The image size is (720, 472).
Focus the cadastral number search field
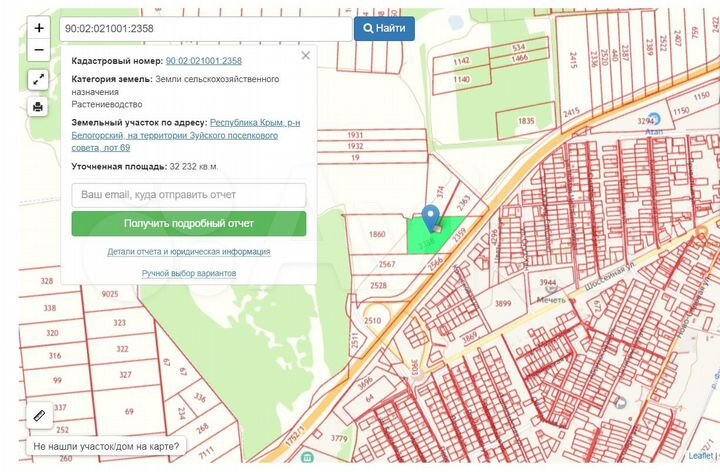(x=206, y=28)
